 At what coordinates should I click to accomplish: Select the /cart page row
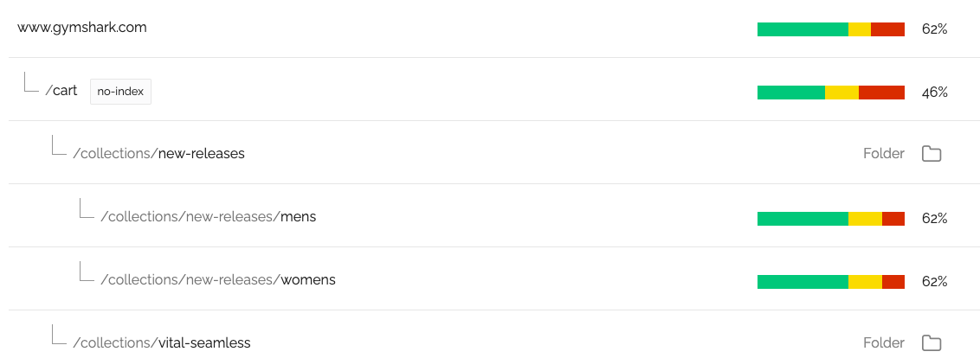tap(490, 89)
